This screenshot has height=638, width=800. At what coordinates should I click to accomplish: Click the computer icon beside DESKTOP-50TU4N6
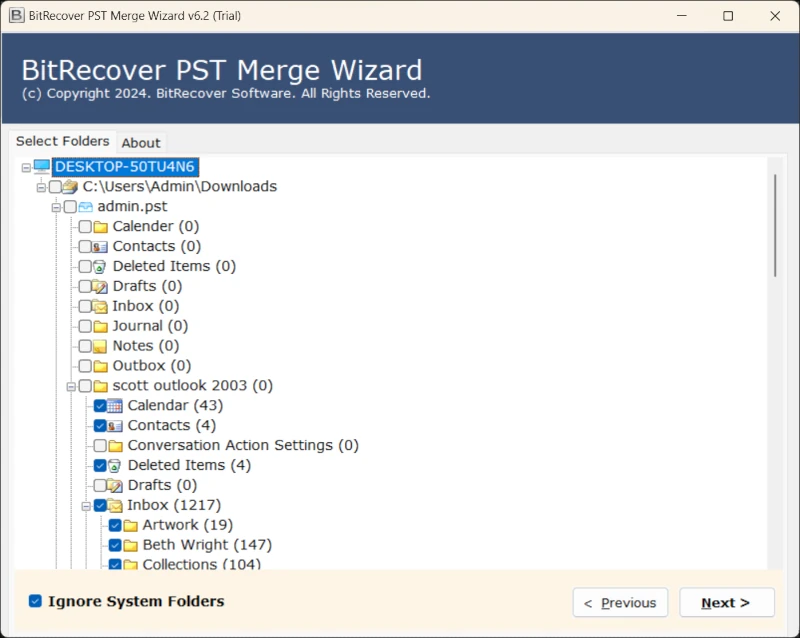(x=41, y=166)
